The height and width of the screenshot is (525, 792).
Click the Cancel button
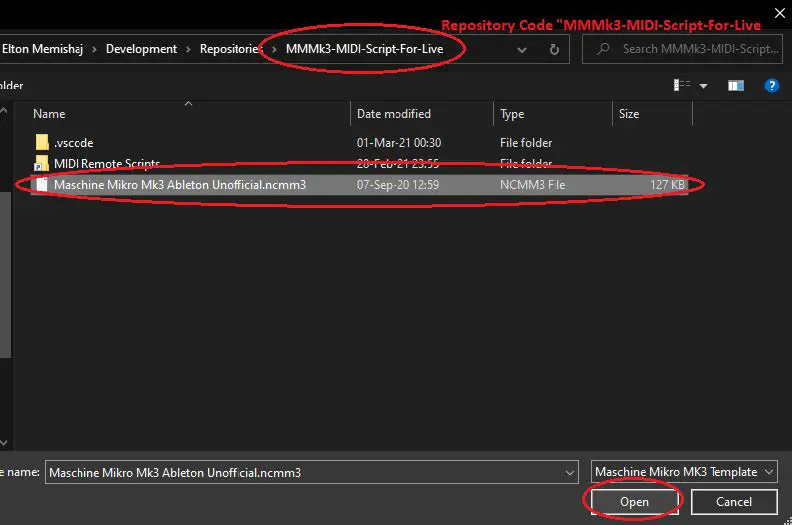coord(734,502)
